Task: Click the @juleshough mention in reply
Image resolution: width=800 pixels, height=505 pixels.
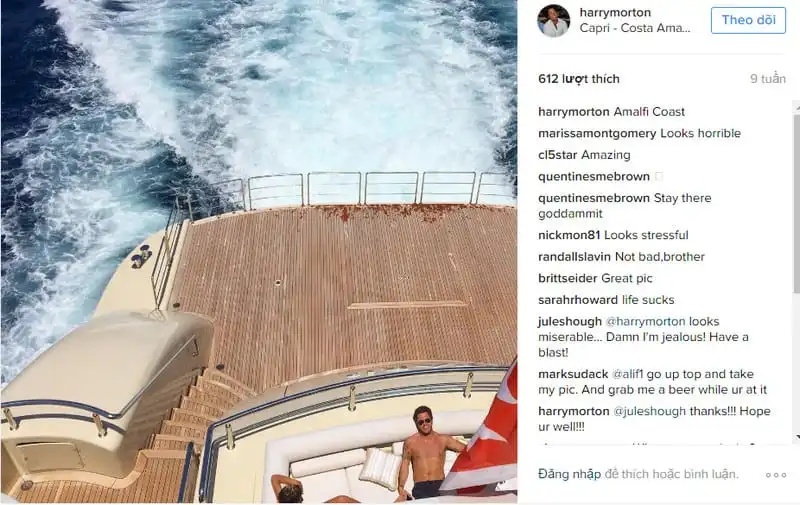Action: tap(649, 411)
